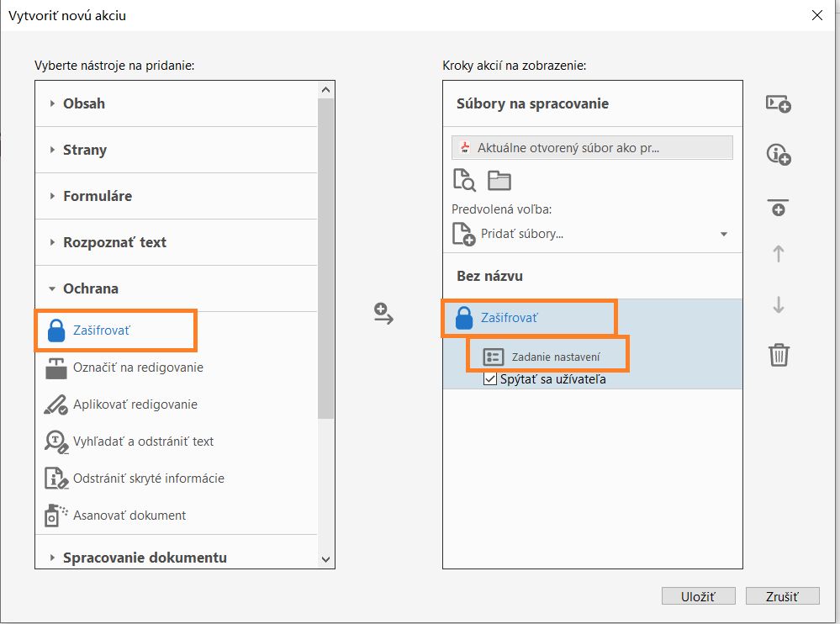The height and width of the screenshot is (624, 840).
Task: Select the Označiť na redigovanie tool
Action: (138, 368)
